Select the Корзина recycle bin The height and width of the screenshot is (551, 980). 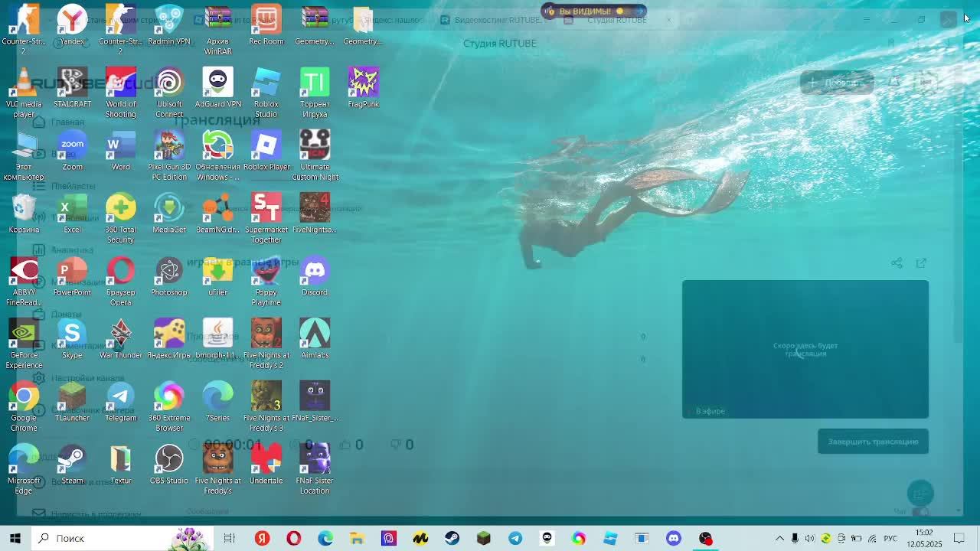[x=24, y=214]
